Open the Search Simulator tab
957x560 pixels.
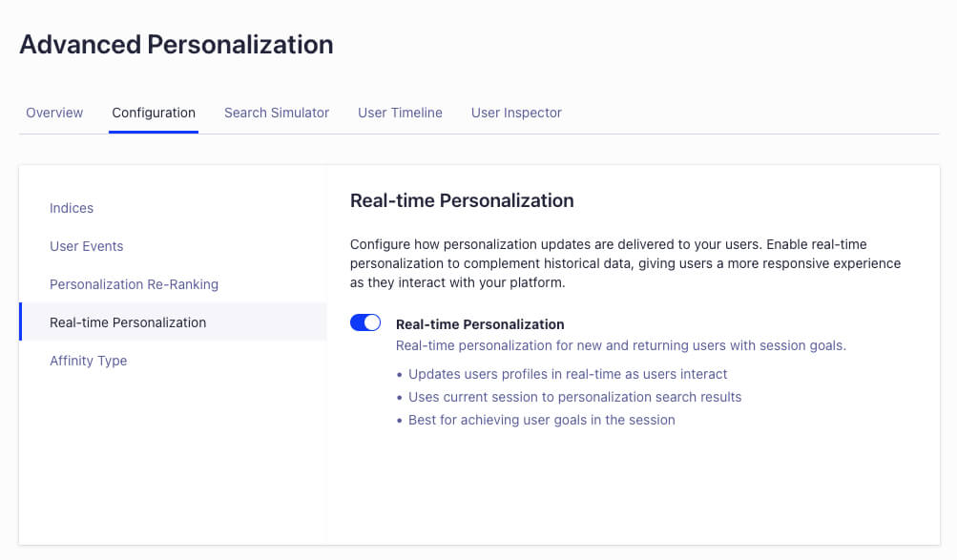coord(276,113)
